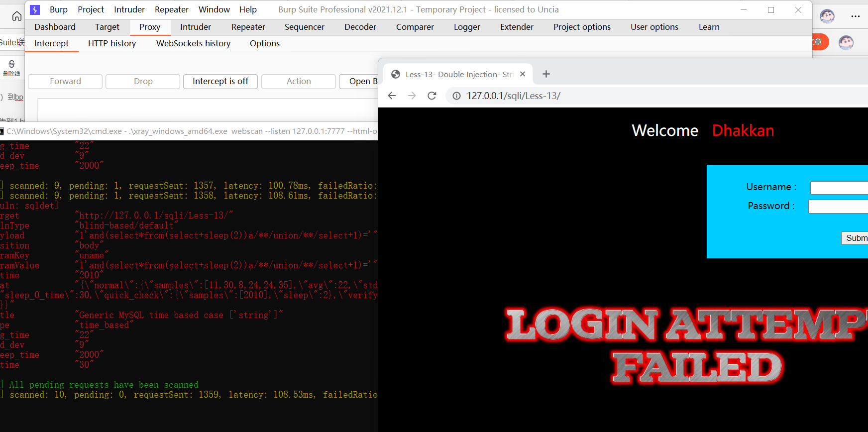Reload the Less-13 page
Image resolution: width=868 pixels, height=432 pixels.
click(x=432, y=96)
